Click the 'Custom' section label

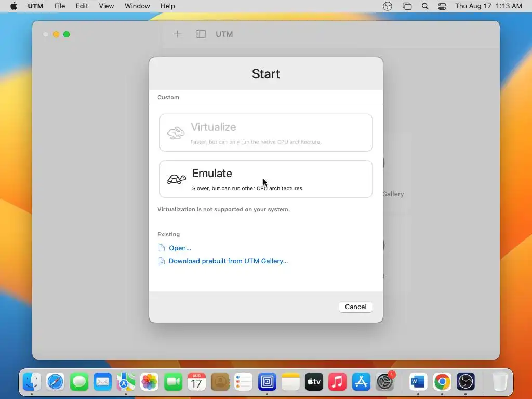[x=168, y=97]
